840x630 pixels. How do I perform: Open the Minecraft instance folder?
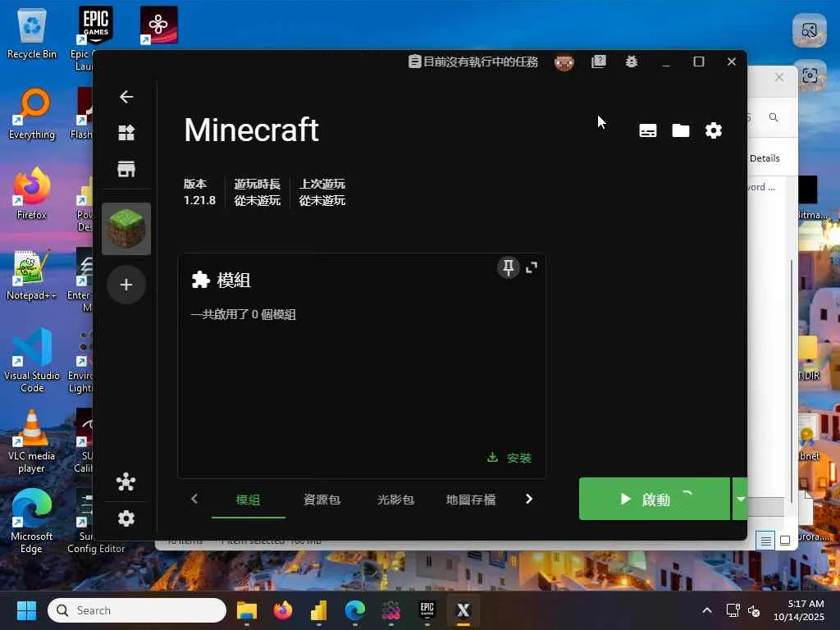681,130
